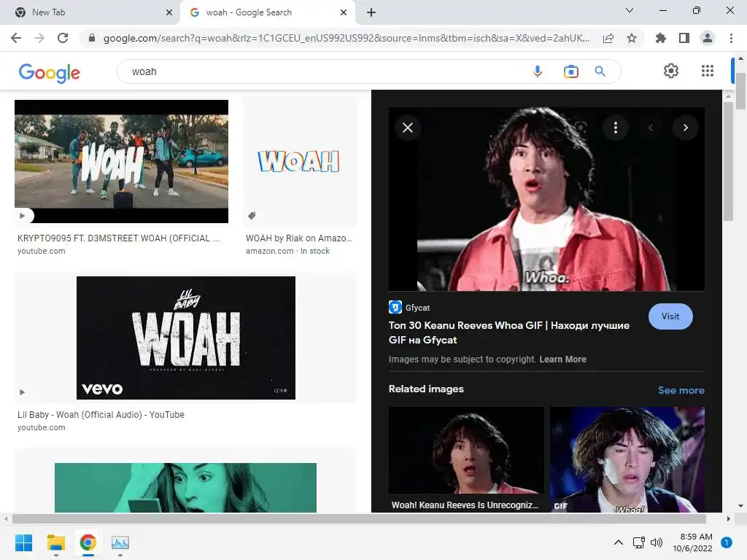View site lock security info

92,38
